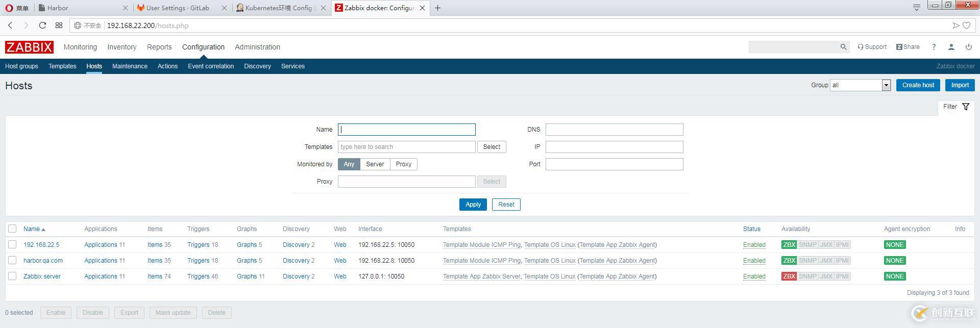The width and height of the screenshot is (980, 328).
Task: Go forward with the browser forward arrow
Action: coord(26,26)
